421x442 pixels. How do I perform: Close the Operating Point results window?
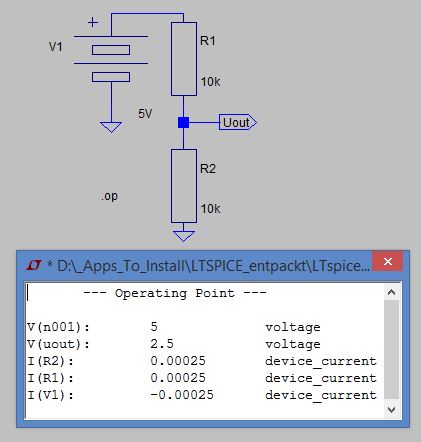point(388,261)
